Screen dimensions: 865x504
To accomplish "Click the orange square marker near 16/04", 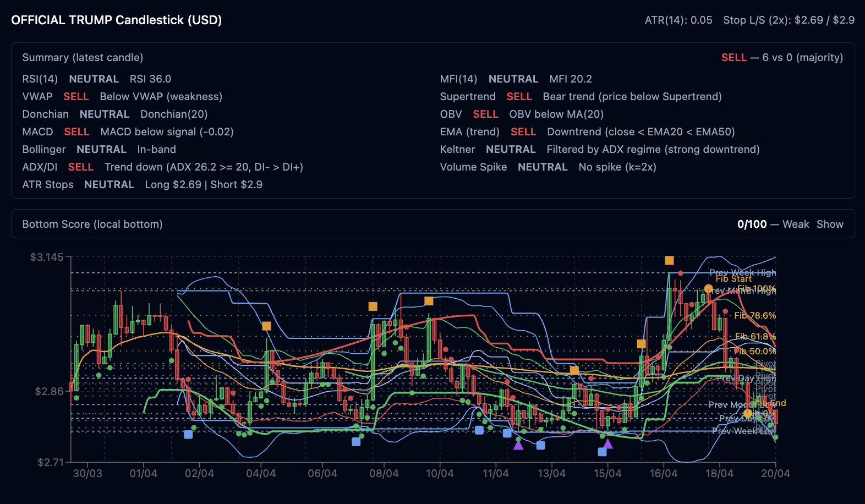I will click(641, 344).
